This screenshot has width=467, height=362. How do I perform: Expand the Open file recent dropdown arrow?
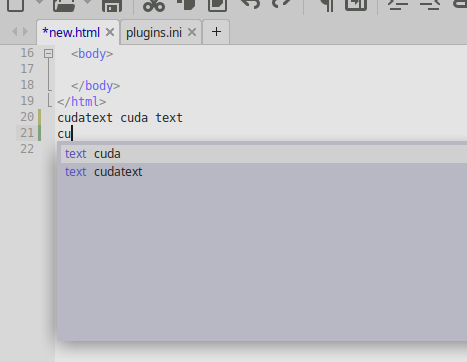(88, 2)
